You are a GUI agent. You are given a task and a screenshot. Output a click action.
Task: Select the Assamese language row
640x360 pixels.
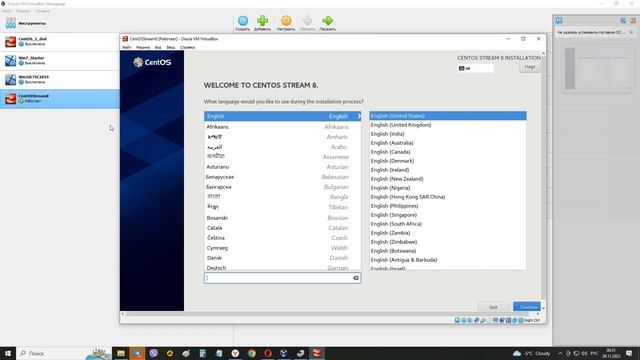[282, 157]
